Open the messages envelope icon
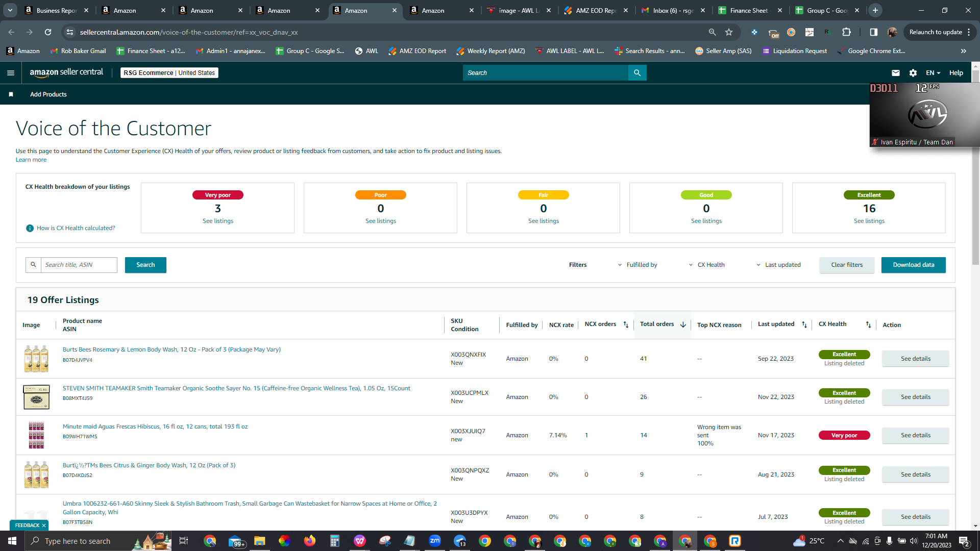This screenshot has height=551, width=980. click(x=896, y=73)
